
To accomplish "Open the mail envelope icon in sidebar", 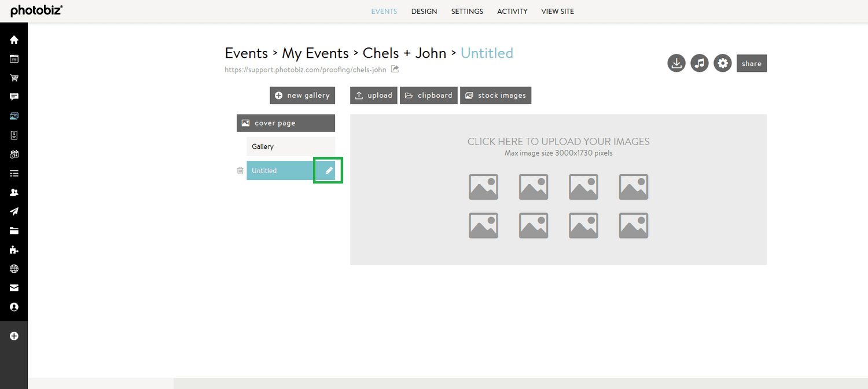I will [x=13, y=288].
